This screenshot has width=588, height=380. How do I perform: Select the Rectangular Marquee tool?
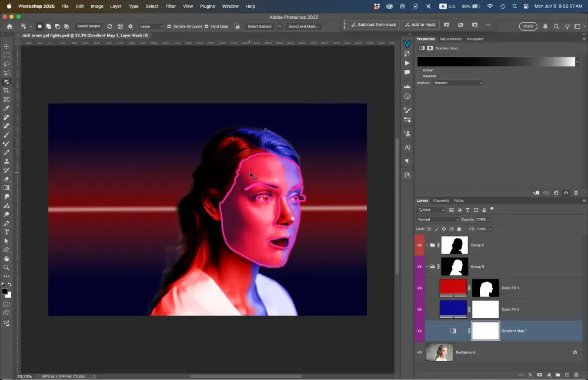click(x=6, y=55)
